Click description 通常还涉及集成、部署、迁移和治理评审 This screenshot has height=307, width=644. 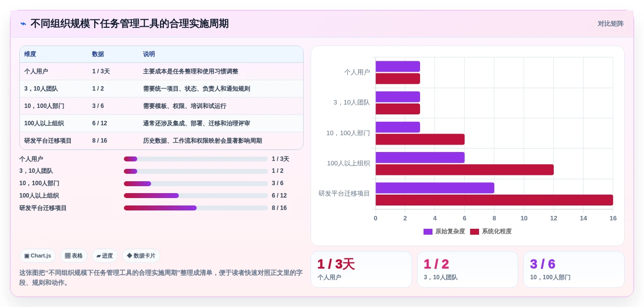point(197,123)
